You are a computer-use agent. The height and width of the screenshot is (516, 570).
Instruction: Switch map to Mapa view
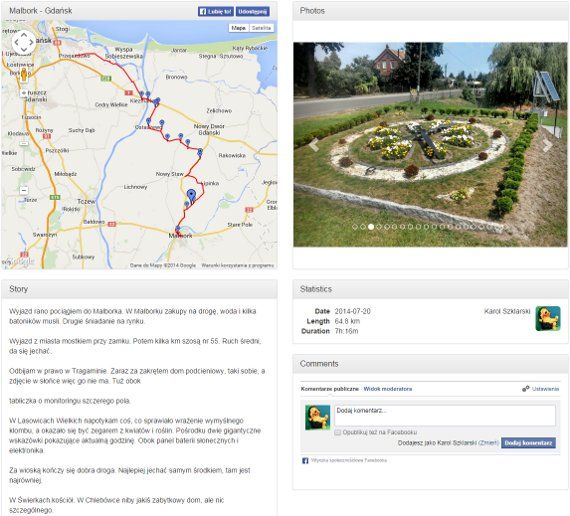pos(238,28)
